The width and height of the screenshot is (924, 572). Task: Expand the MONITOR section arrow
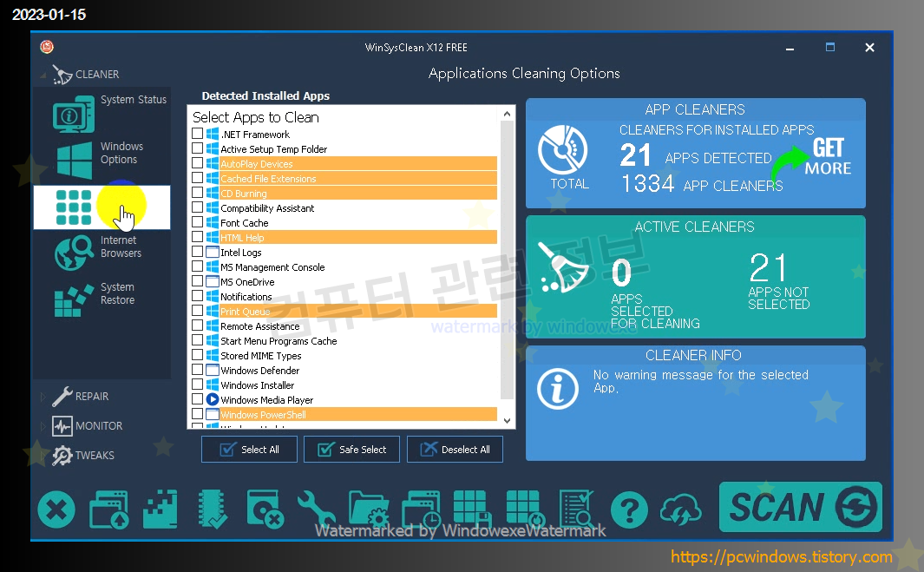pos(43,426)
